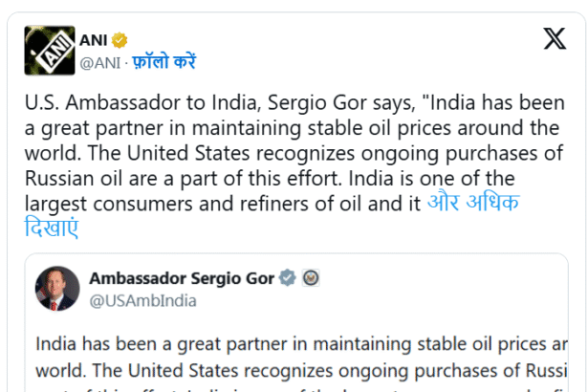Click Ambassador Sergio Gor's profile photo
The height and width of the screenshot is (392, 588).
[57, 290]
